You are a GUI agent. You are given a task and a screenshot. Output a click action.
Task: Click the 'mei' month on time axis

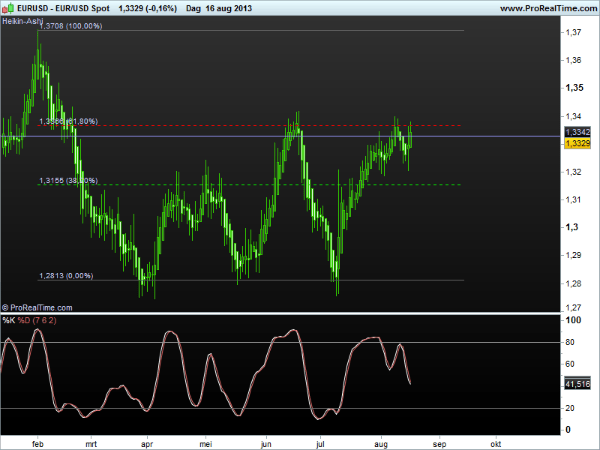pos(206,444)
